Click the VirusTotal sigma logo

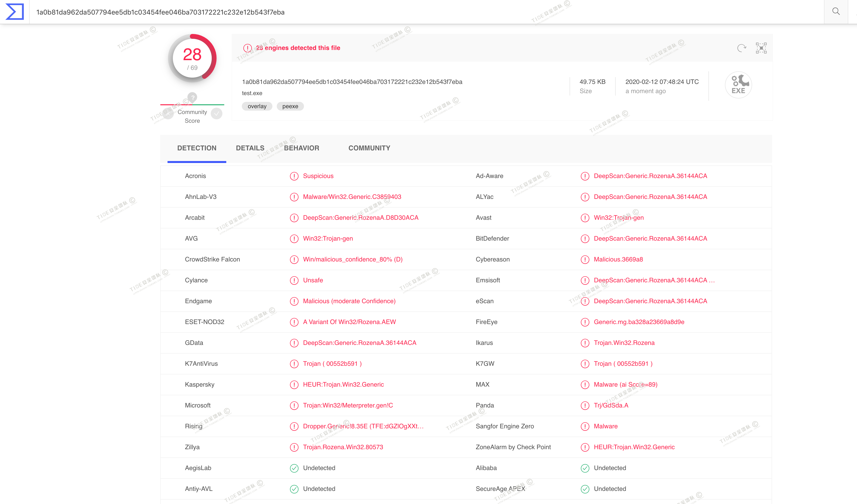(15, 12)
